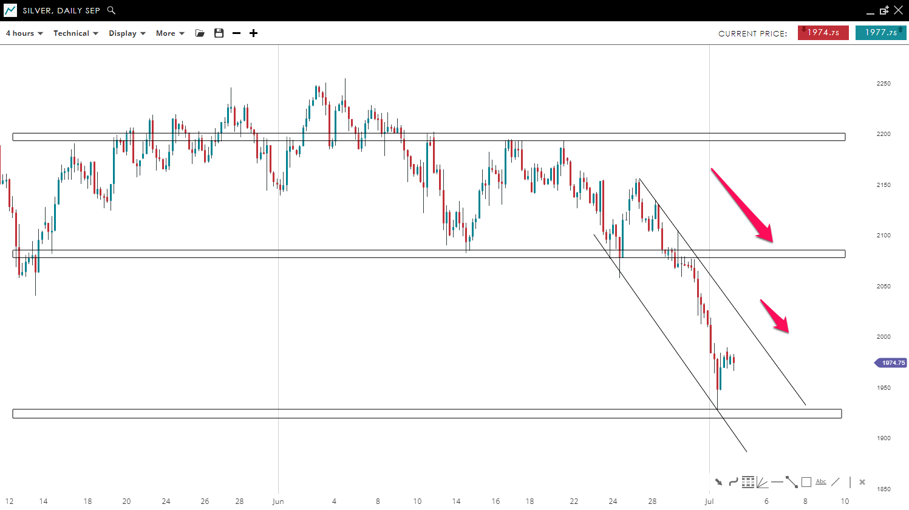Zoom out with the minus icon

tap(236, 33)
